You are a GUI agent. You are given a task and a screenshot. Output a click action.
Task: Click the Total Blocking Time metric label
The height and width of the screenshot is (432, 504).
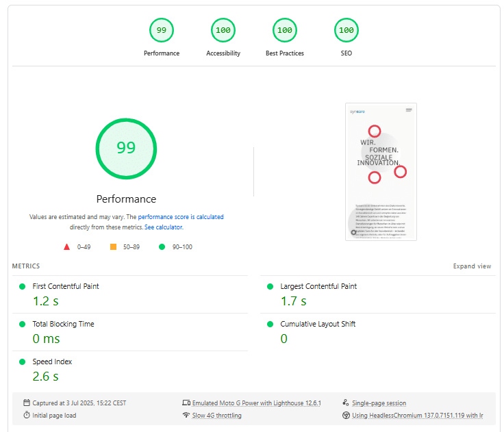click(63, 324)
